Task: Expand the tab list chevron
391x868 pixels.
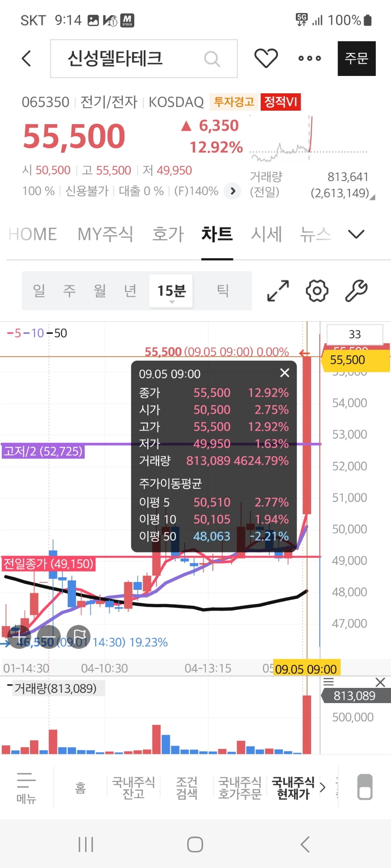Action: (x=356, y=234)
